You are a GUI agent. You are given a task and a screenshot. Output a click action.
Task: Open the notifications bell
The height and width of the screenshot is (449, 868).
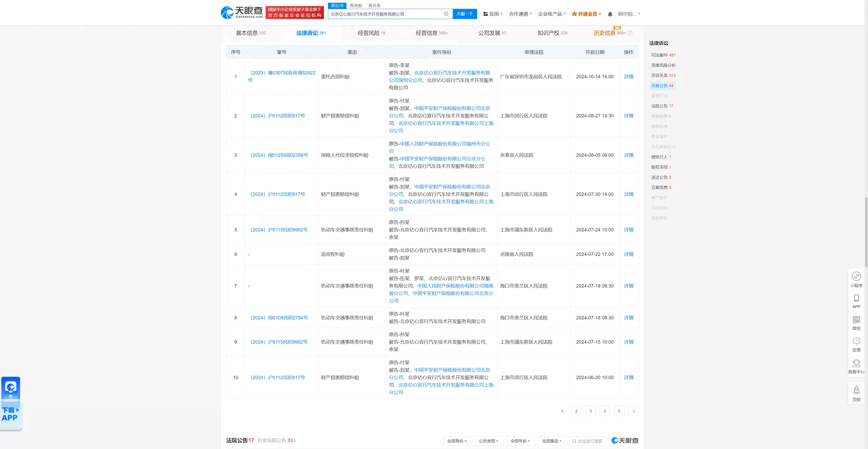point(610,14)
